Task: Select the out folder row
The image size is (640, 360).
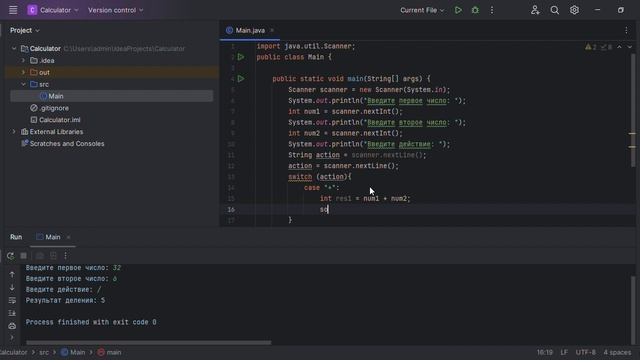Action: (x=112, y=72)
